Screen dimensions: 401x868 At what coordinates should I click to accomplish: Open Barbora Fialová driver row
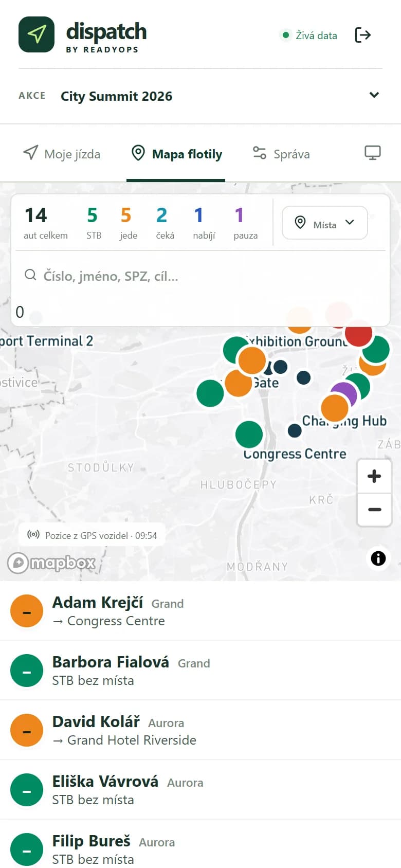[x=200, y=671]
